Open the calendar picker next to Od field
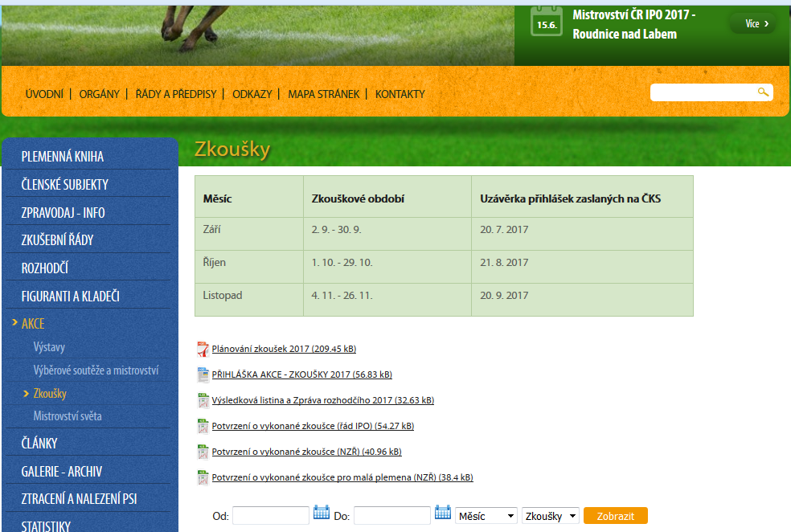791x532 pixels. tap(322, 512)
